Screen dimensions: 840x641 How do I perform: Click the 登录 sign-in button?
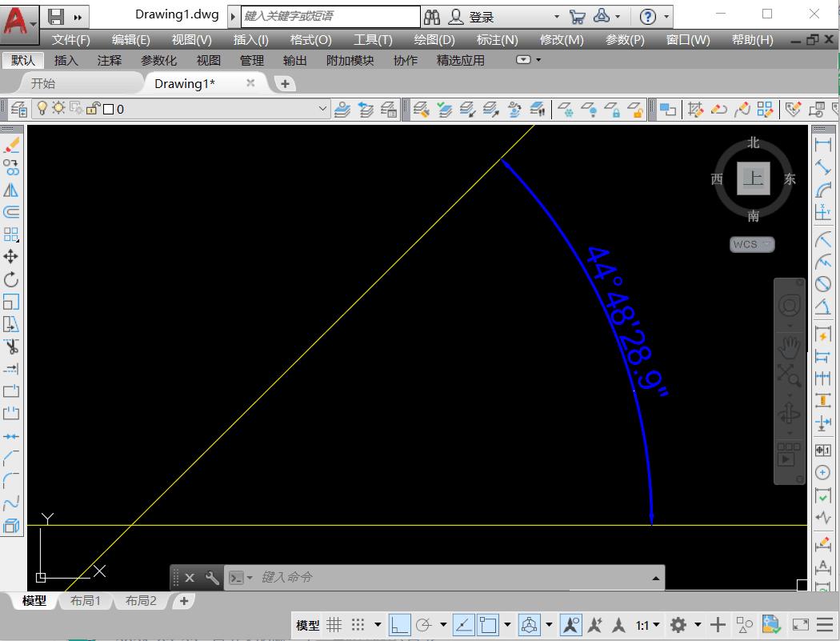pyautogui.click(x=481, y=17)
